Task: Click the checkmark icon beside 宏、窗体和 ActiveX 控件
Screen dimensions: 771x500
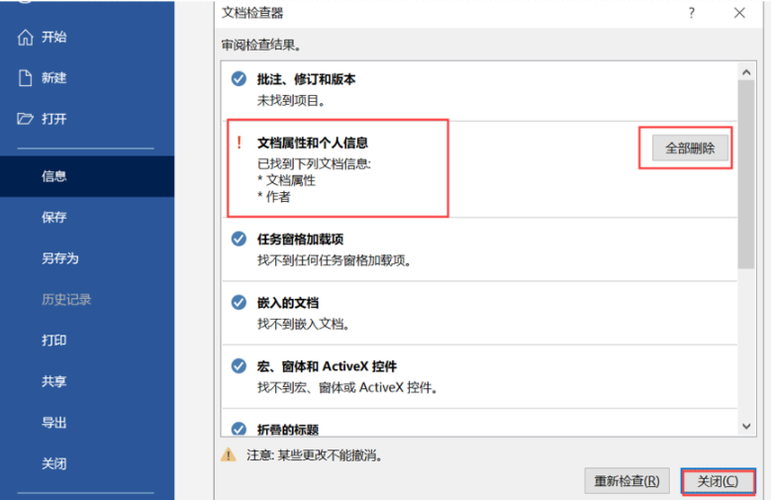Action: point(239,366)
